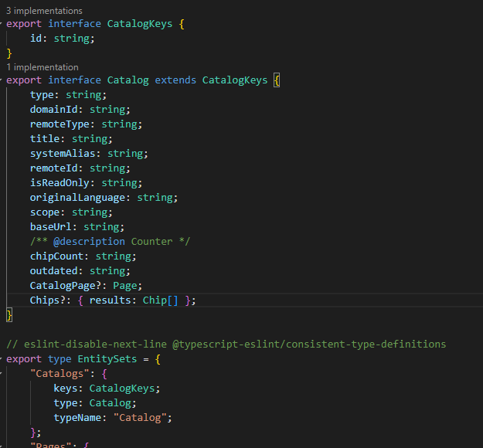Click 'Catalog' in the extends declaration
Image resolution: width=483 pixels, height=448 pixels.
tap(128, 80)
